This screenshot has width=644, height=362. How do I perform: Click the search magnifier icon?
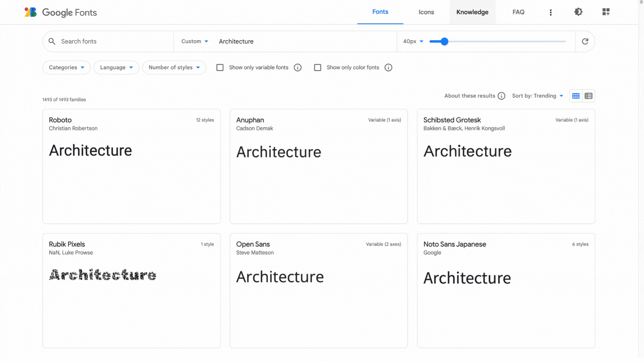click(52, 41)
